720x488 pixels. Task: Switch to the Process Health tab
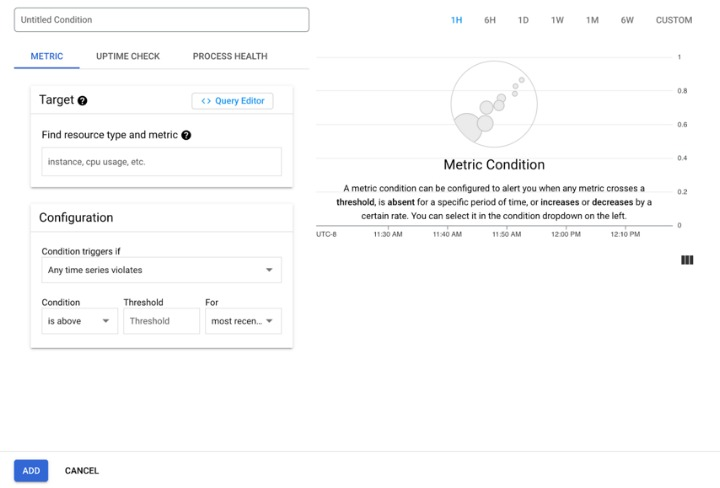(230, 56)
